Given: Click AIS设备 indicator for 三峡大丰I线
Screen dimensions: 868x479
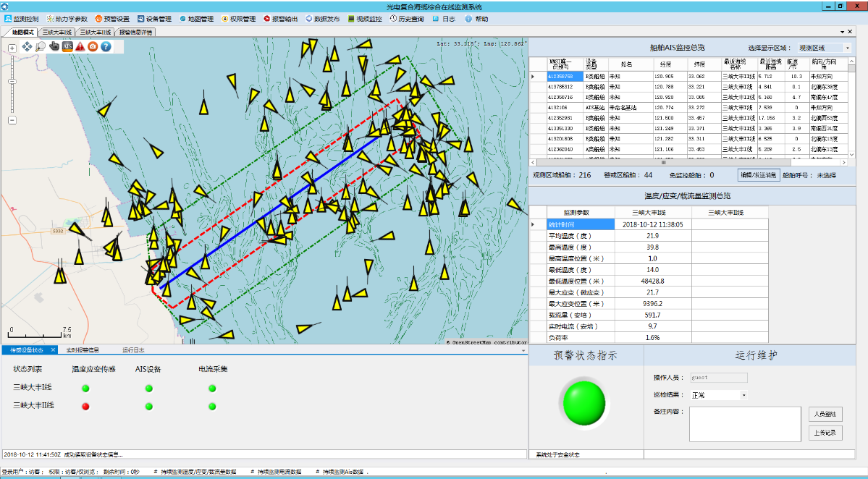Looking at the screenshot, I should 149,389.
